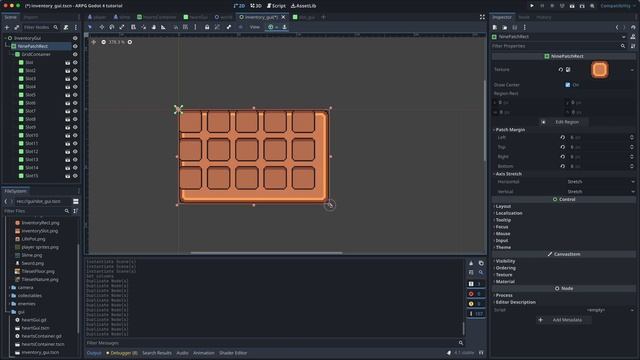Copy output selection icon

pos(481,263)
